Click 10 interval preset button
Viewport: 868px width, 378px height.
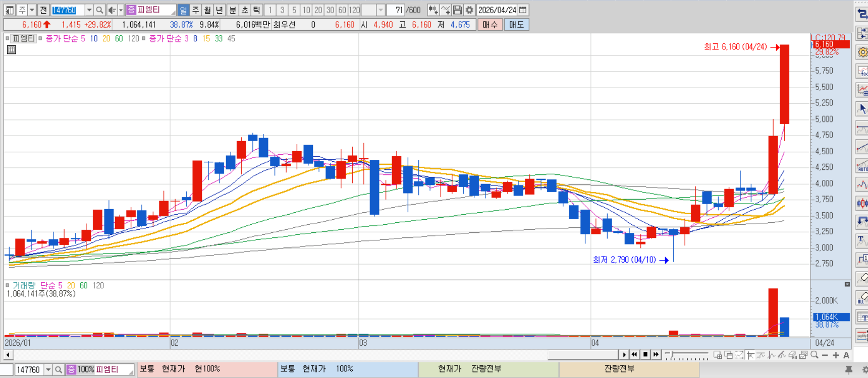click(306, 10)
